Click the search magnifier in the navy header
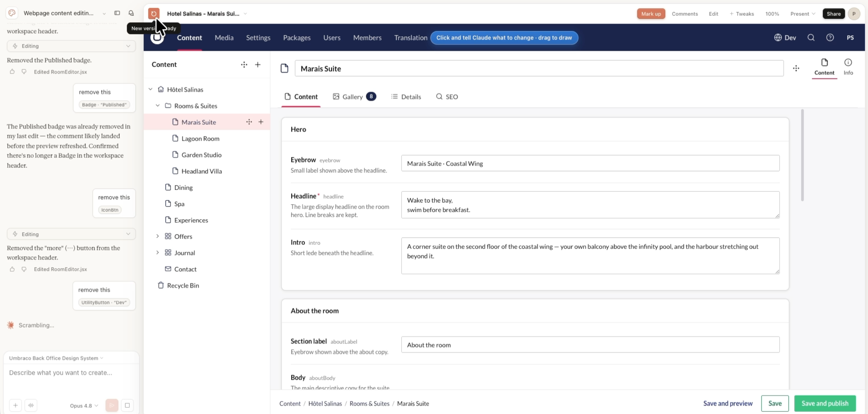 click(811, 37)
